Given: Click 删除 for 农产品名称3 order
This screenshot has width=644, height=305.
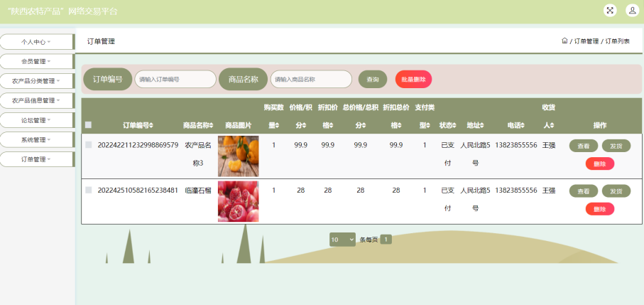Looking at the screenshot, I should [x=600, y=164].
